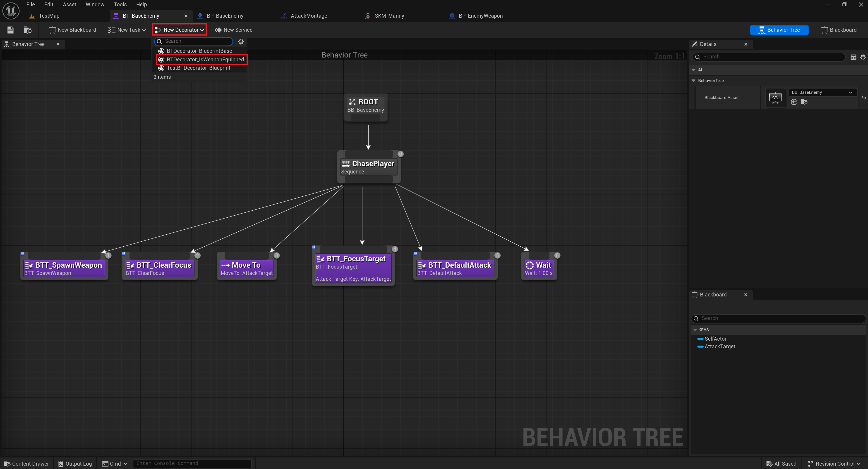
Task: Select BTDecorator_IsWeaponEquipped from the list
Action: tap(205, 59)
